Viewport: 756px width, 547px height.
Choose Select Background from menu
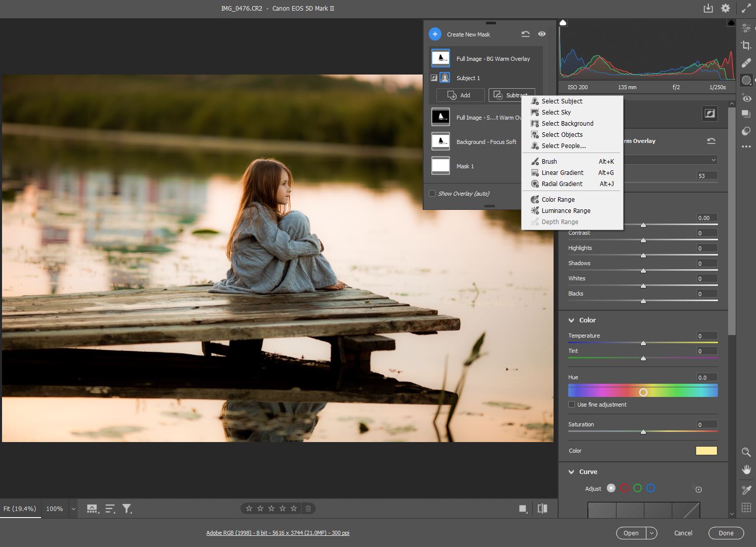tap(567, 124)
